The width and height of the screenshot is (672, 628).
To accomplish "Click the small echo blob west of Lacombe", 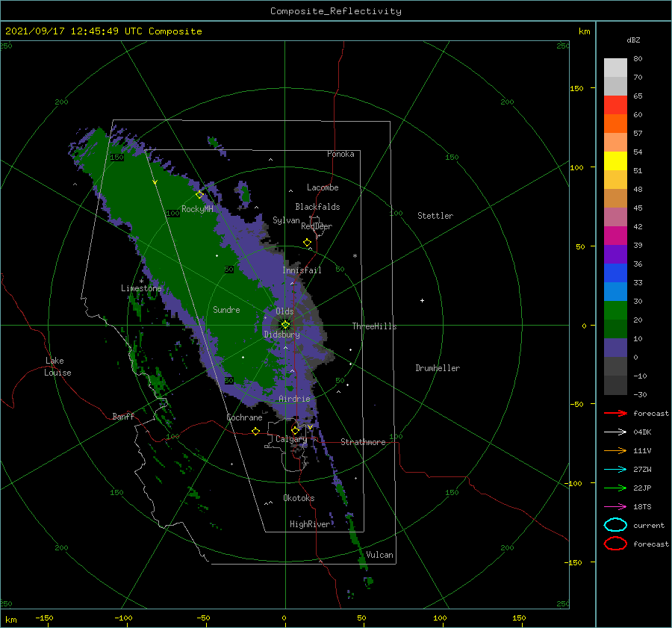I will [244, 193].
